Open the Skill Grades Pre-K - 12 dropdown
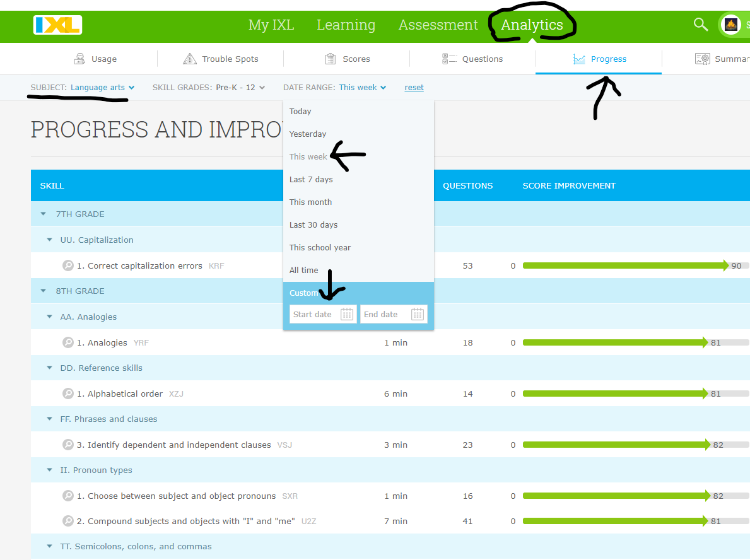The image size is (750, 560). point(240,88)
